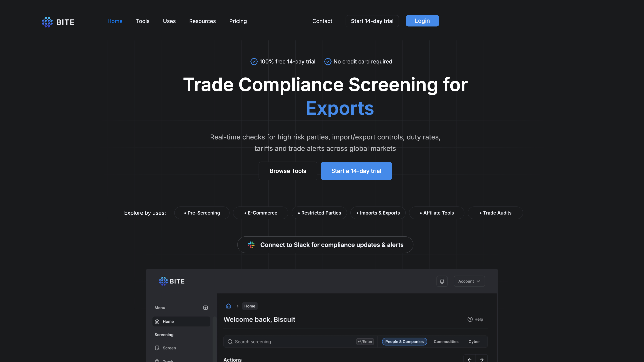Open the Account dropdown
Image resolution: width=644 pixels, height=362 pixels.
469,281
